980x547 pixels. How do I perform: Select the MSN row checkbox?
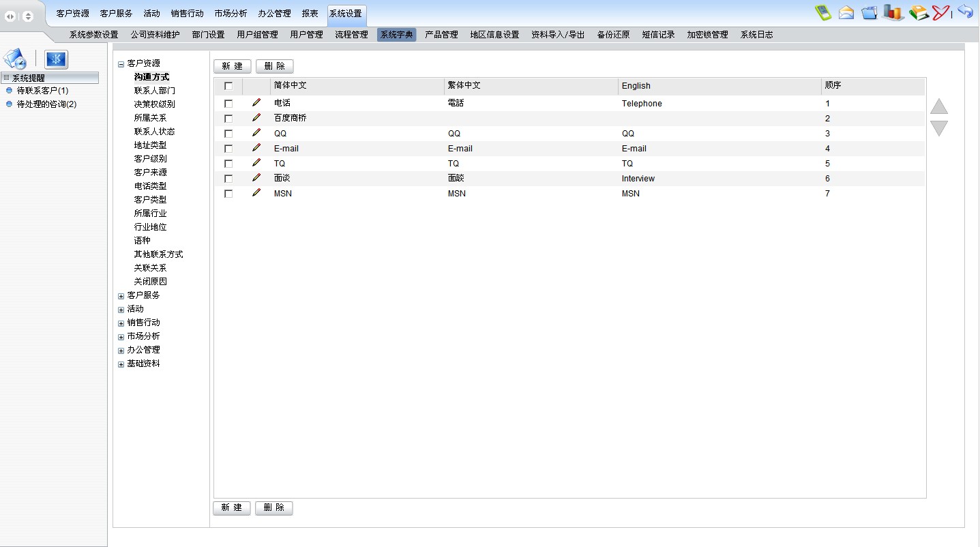click(x=228, y=194)
